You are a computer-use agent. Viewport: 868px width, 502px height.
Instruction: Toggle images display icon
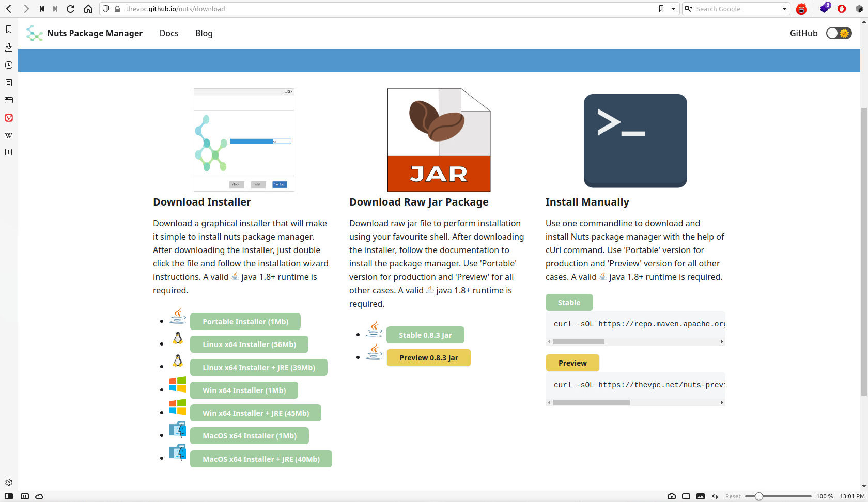pos(701,496)
